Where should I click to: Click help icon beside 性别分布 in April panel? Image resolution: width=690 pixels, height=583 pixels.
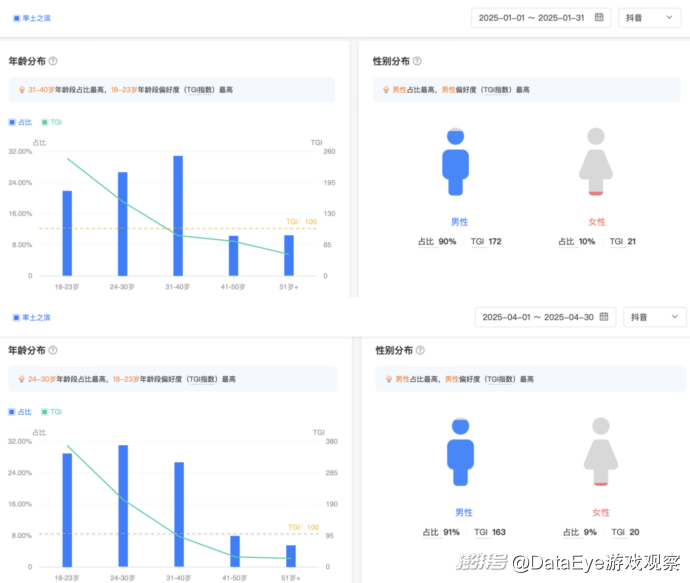click(x=420, y=350)
